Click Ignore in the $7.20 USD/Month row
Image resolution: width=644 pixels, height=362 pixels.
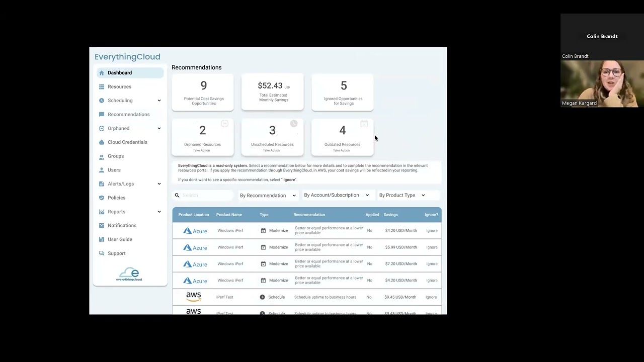432,264
